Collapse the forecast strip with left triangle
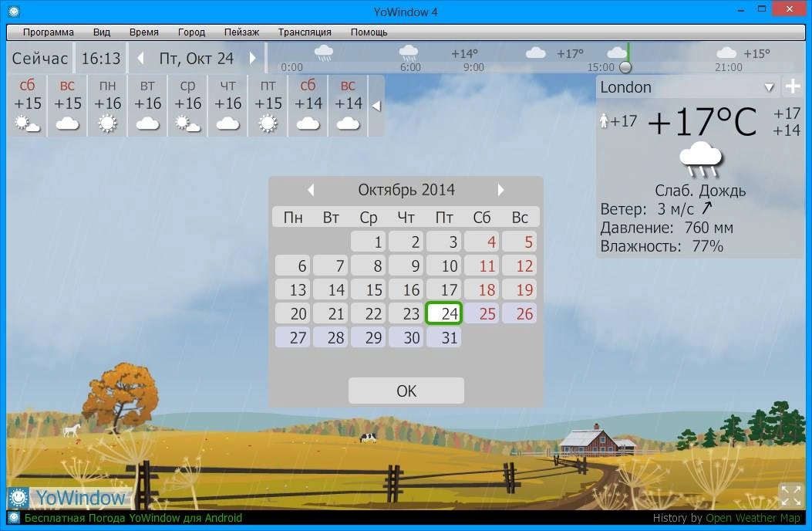Image resolution: width=812 pixels, height=531 pixels. click(376, 106)
